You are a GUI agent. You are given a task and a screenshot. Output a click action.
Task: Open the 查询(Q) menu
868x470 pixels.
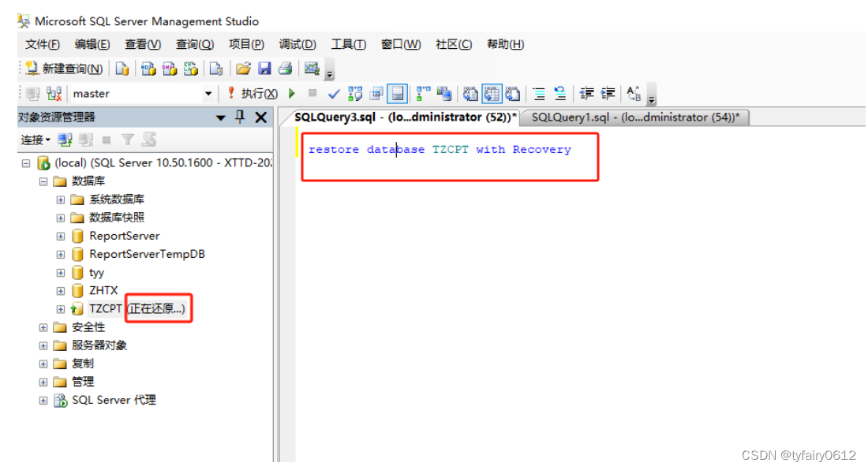coord(194,44)
